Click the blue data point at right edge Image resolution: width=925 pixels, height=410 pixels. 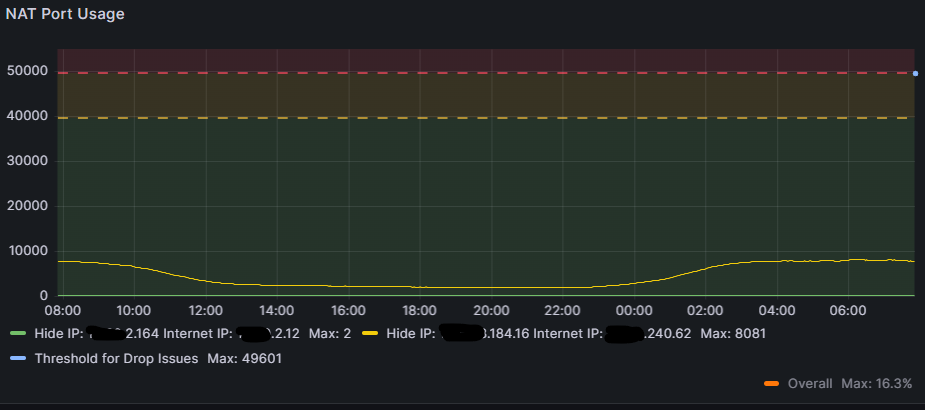pyautogui.click(x=915, y=73)
